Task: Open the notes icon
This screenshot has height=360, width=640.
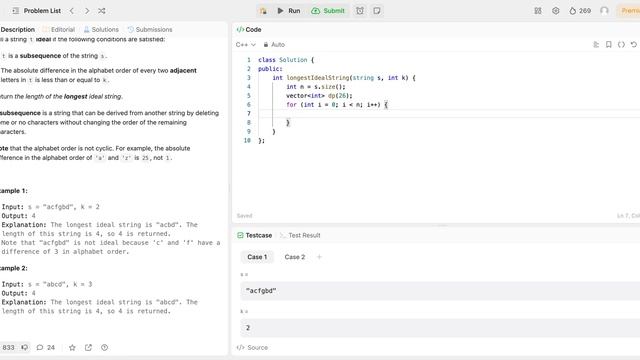Action: [x=377, y=11]
